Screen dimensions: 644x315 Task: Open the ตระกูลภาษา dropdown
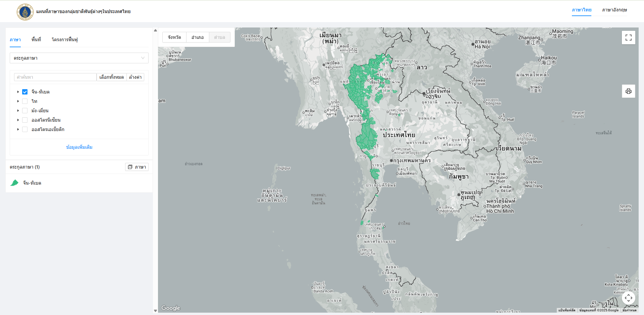pos(79,58)
